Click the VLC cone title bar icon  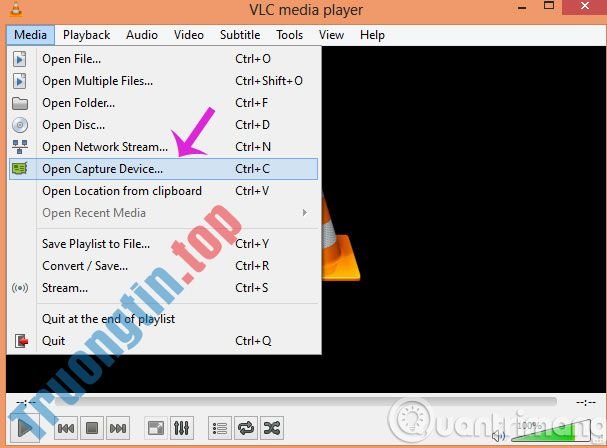click(x=15, y=9)
